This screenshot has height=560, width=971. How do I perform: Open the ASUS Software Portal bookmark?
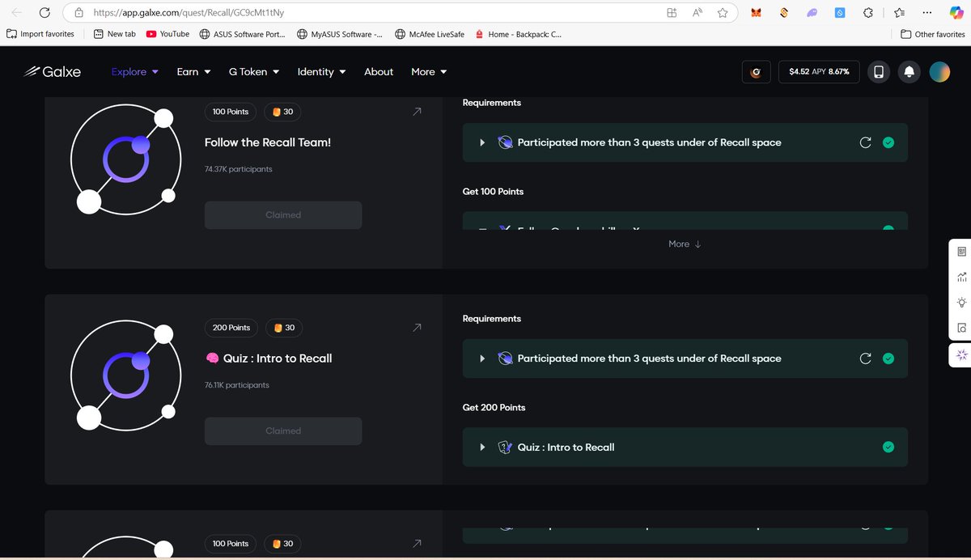pos(242,34)
